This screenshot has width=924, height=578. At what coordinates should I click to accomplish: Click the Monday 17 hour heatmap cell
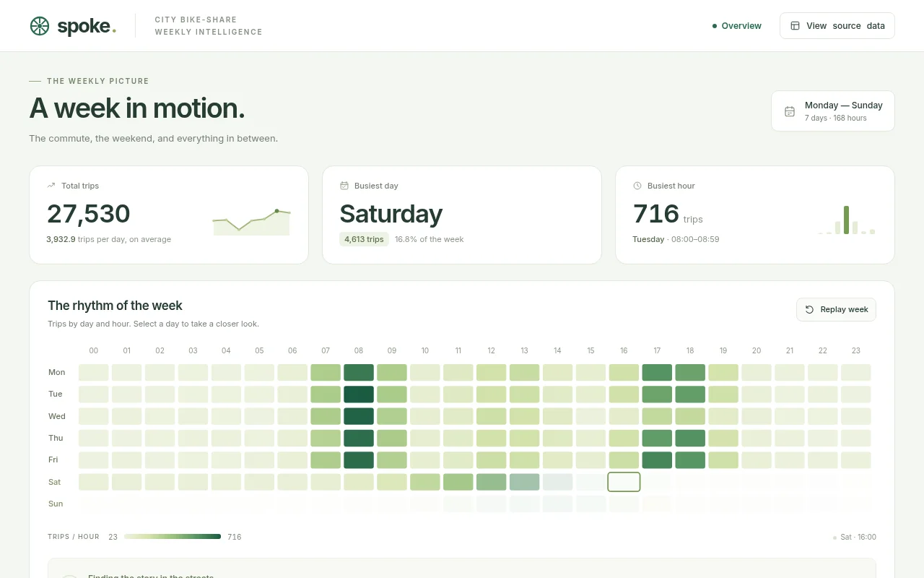point(657,373)
